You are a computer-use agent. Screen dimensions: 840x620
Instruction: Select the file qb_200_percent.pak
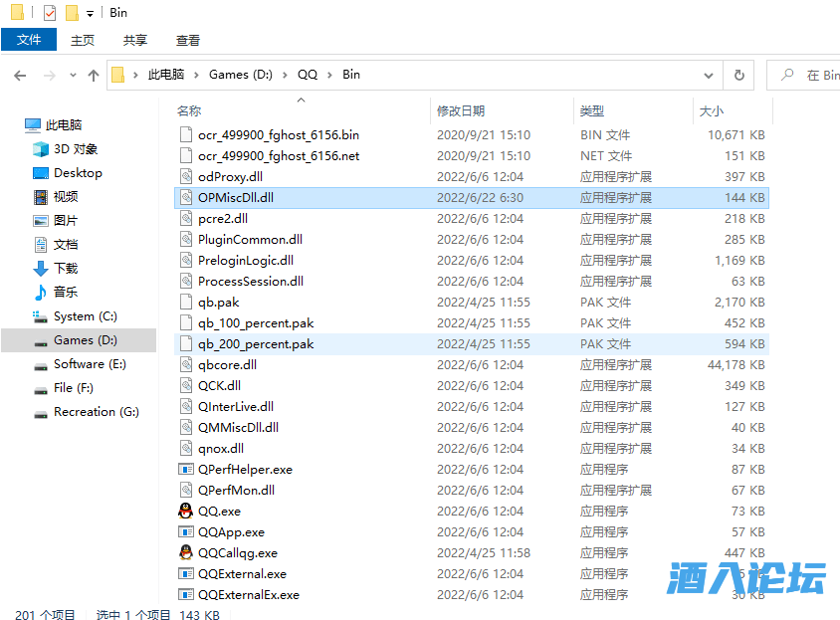[472, 343]
